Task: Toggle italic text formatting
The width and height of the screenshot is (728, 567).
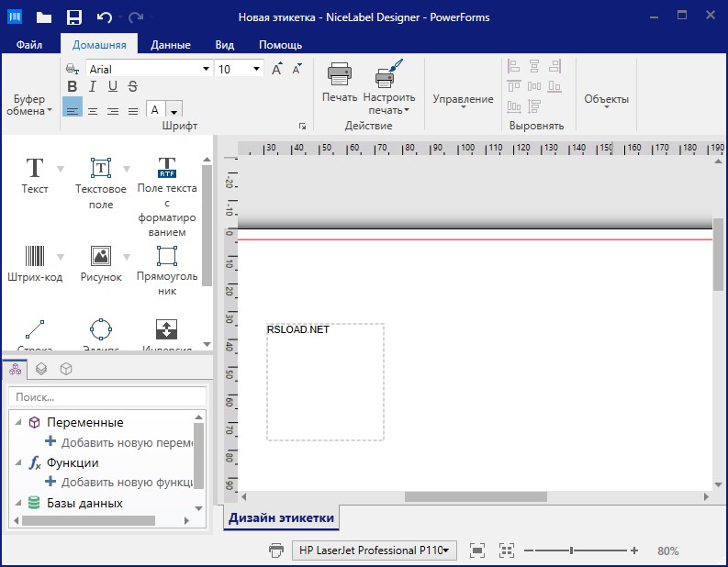Action: pos(93,87)
